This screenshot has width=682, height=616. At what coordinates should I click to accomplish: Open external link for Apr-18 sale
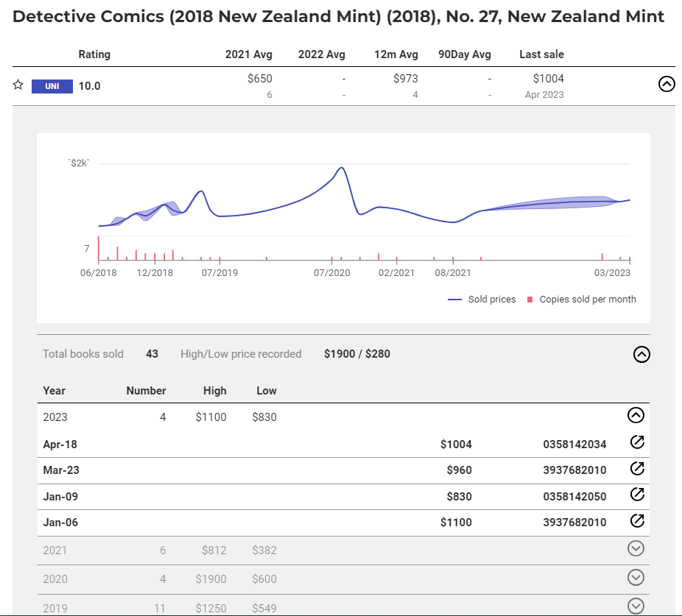point(637,442)
